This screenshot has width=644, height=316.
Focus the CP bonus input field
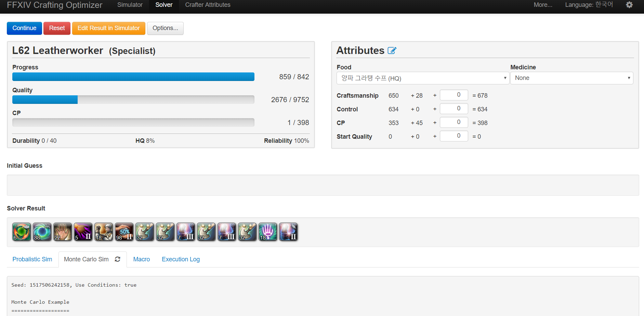coord(454,122)
